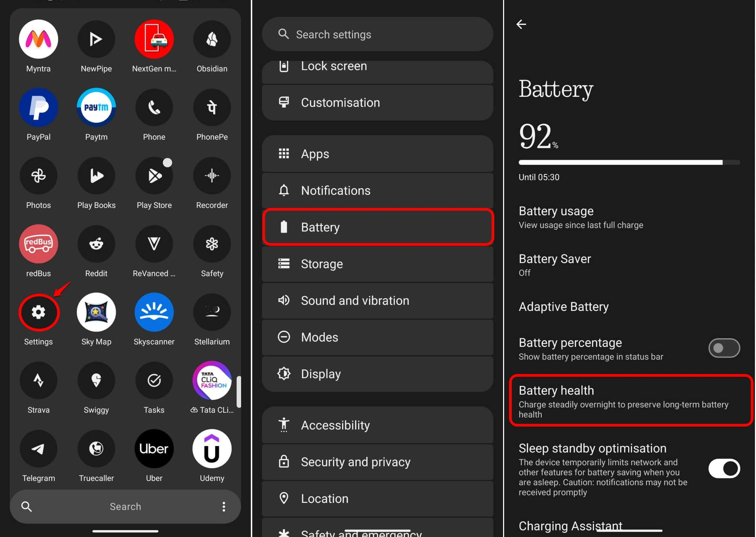Open the Reddit app
This screenshot has width=756, height=537.
96,244
